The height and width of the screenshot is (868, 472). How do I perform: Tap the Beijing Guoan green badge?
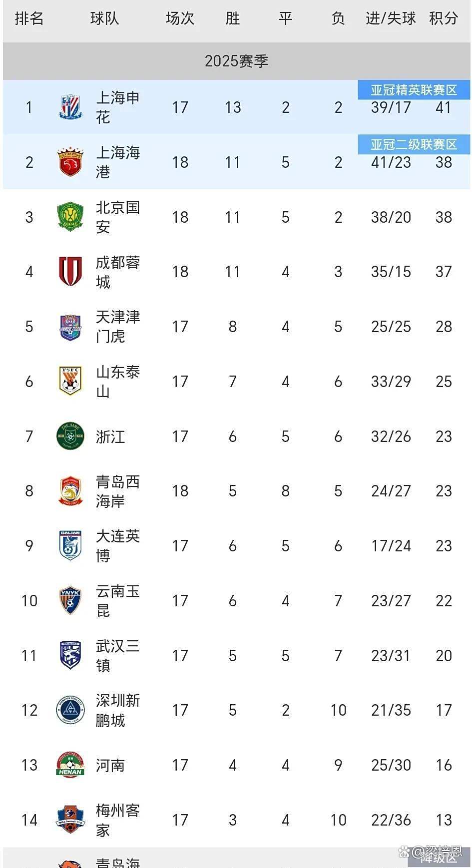[70, 217]
